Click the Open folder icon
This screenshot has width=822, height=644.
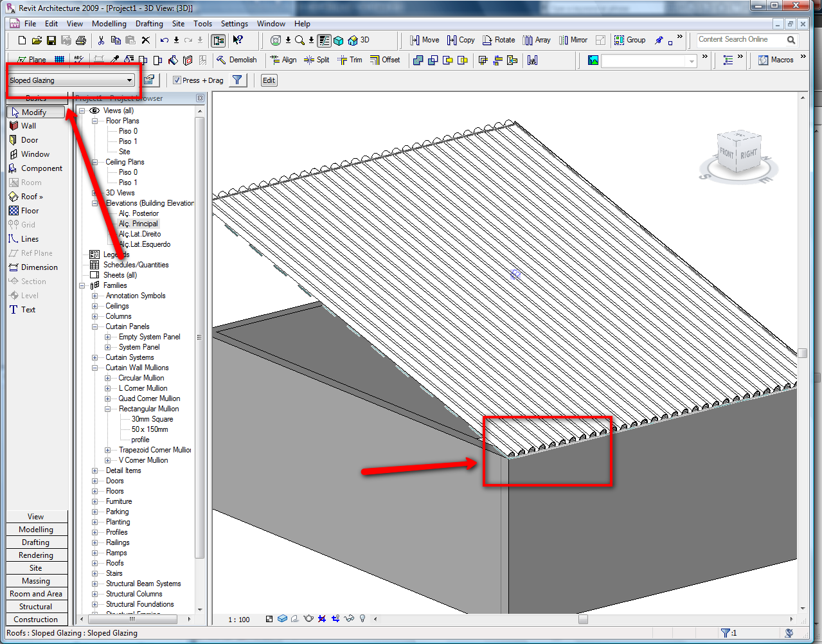click(37, 40)
